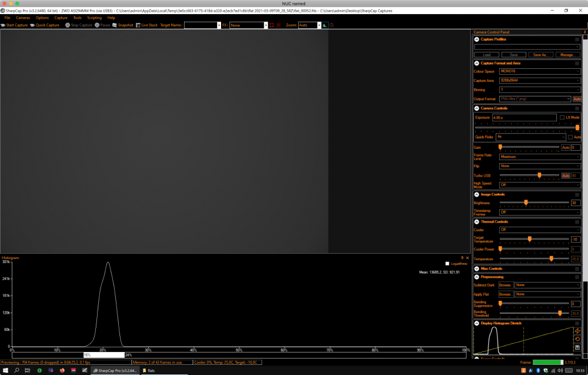The image size is (588, 375).
Task: Toggle Auto button for Output Format
Action: 577,99
